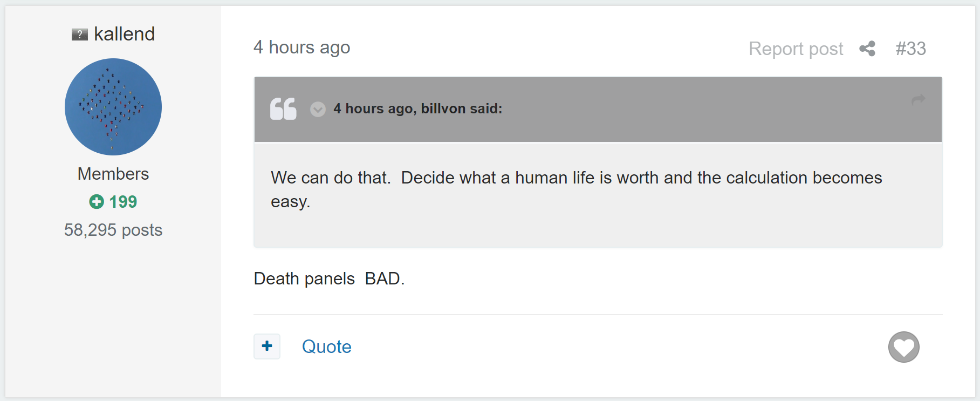Click the 'billvon said' quote header
The image size is (980, 401).
(x=418, y=108)
